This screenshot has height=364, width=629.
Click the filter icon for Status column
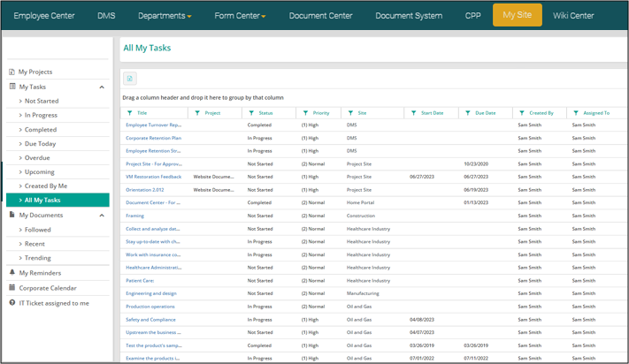click(251, 113)
